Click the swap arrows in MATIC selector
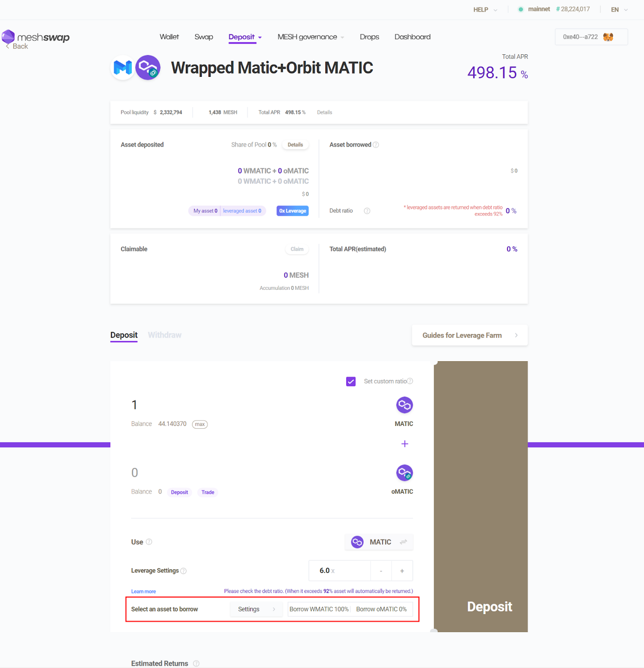Image resolution: width=644 pixels, height=668 pixels. click(403, 542)
